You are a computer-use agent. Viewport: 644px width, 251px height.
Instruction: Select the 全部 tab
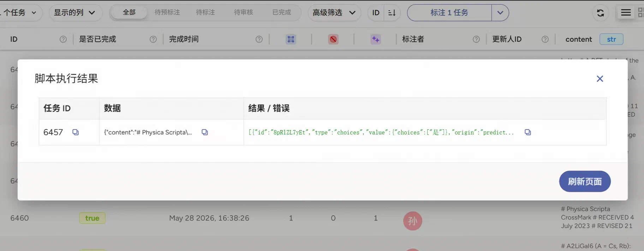pos(129,12)
